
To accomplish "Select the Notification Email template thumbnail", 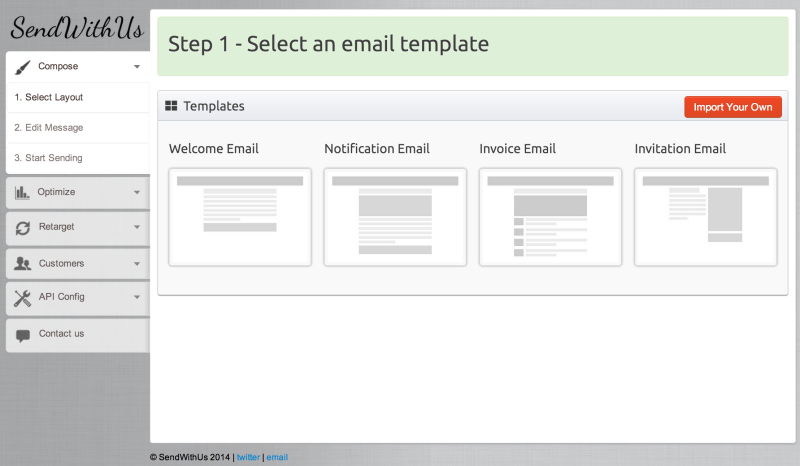I will coord(395,217).
